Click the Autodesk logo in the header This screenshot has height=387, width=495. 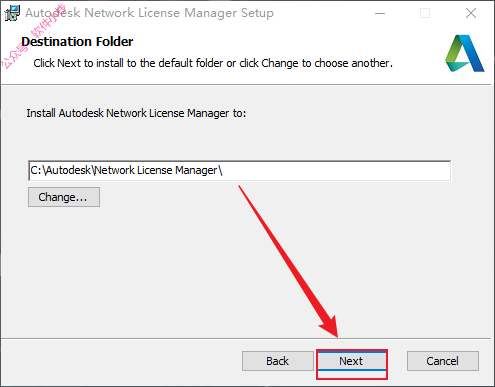click(465, 53)
